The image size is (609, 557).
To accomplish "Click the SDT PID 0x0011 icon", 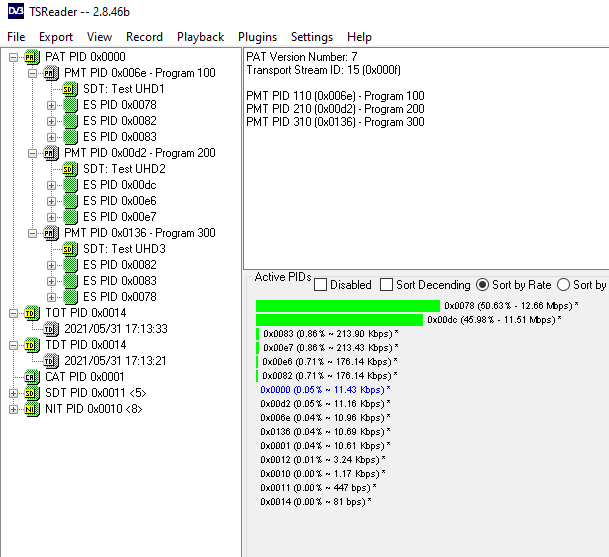I will coord(32,393).
